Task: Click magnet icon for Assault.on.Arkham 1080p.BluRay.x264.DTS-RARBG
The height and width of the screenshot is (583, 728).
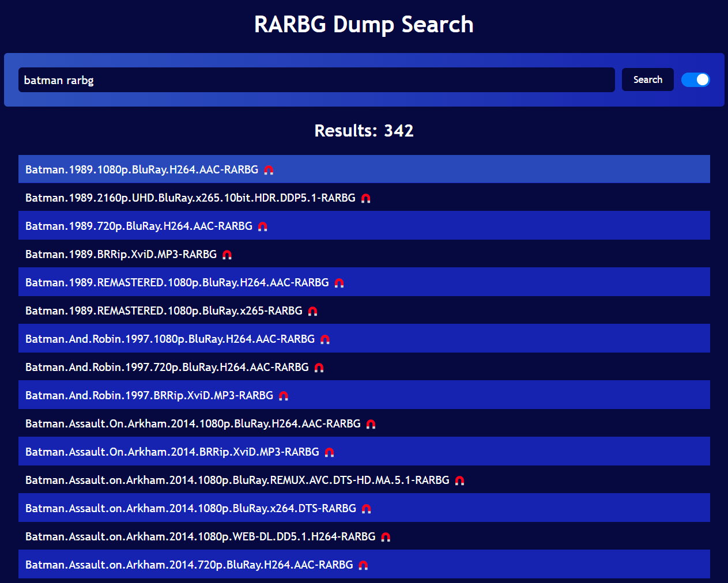Action: pos(366,509)
